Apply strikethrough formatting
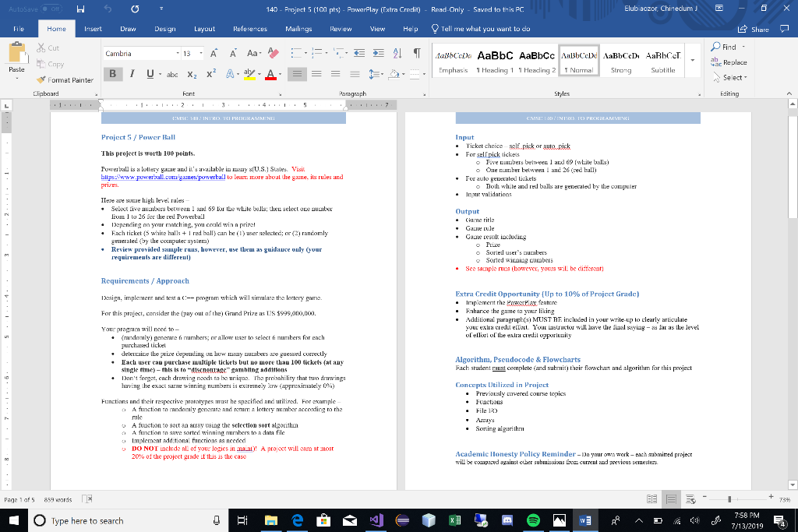Viewport: 798px width, 532px height. tap(172, 74)
